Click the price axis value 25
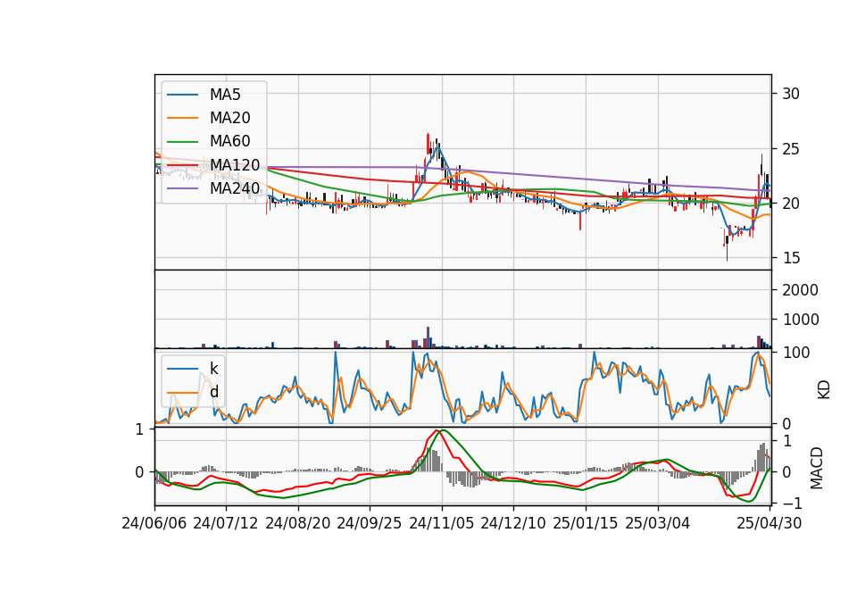 tap(791, 149)
